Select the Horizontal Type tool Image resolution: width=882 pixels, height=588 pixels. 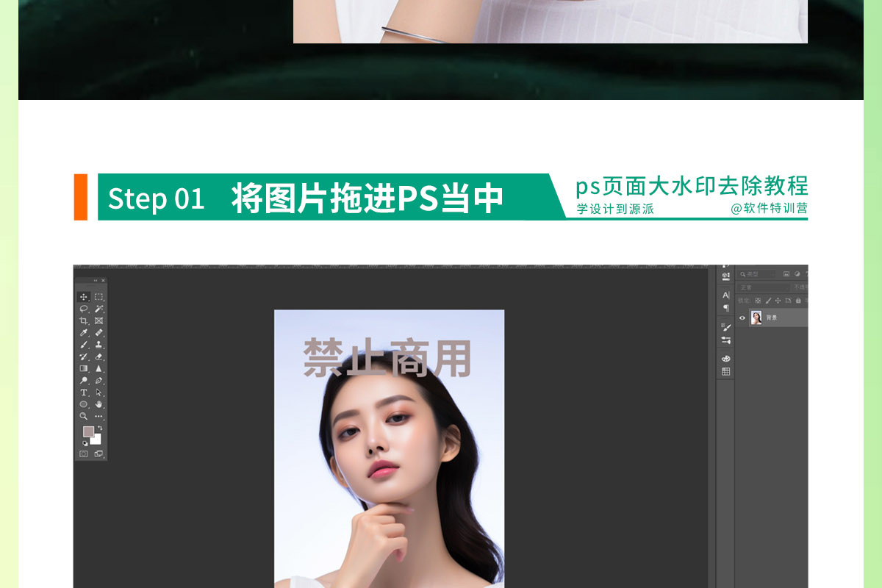coord(84,392)
